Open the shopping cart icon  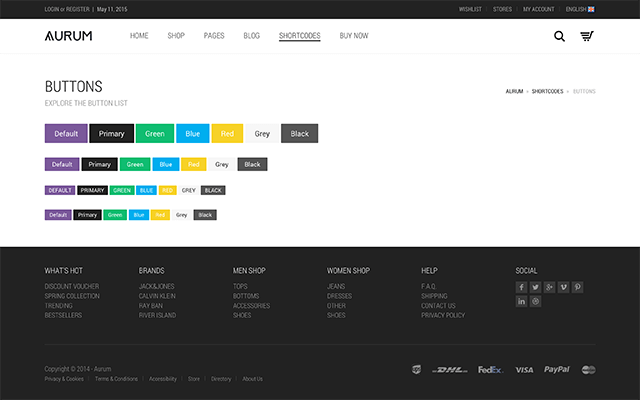pyautogui.click(x=587, y=36)
